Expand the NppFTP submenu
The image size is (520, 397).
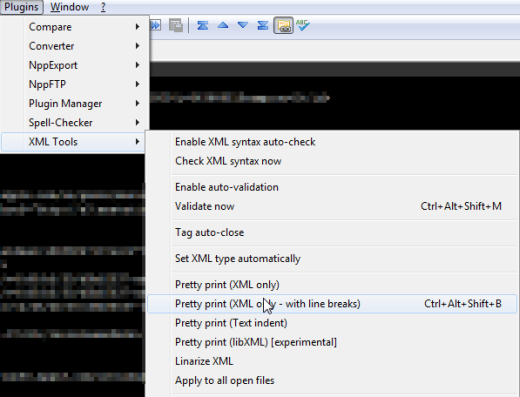(74, 84)
